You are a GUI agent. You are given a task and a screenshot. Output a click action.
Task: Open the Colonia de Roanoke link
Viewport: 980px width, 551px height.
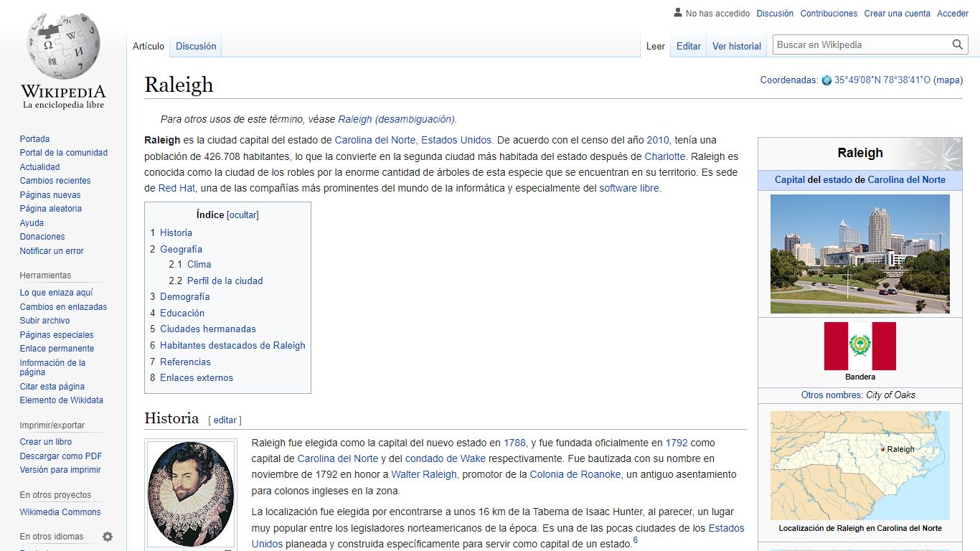[x=575, y=474]
